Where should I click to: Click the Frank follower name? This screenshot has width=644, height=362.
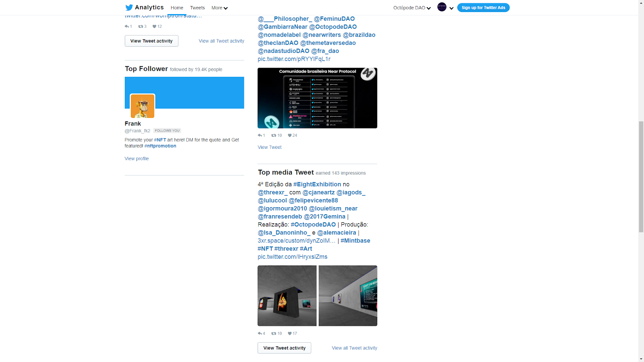pos(133,123)
